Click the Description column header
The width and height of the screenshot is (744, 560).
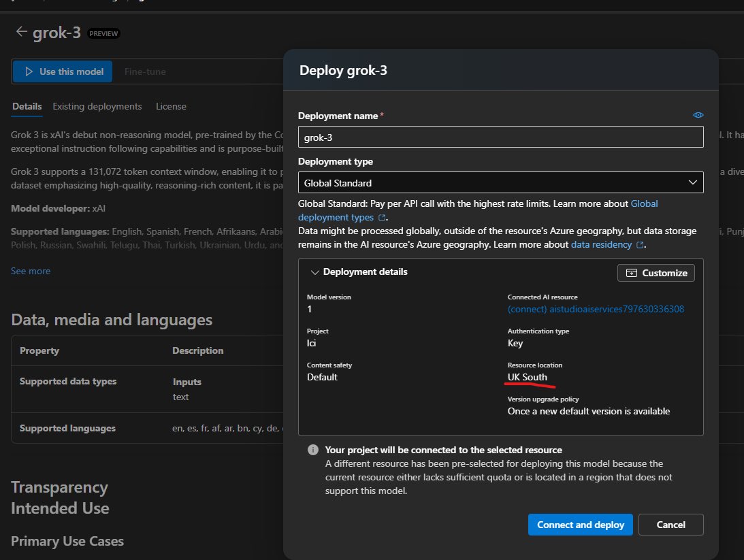point(198,351)
